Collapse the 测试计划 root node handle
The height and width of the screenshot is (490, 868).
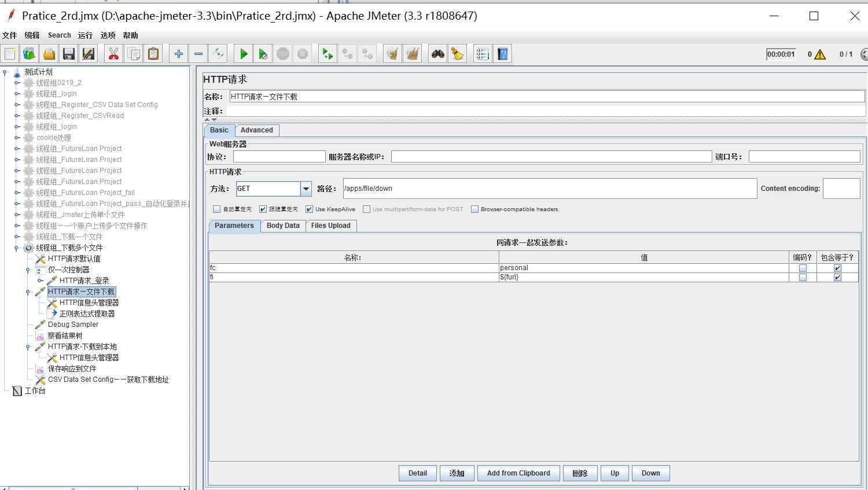point(5,72)
